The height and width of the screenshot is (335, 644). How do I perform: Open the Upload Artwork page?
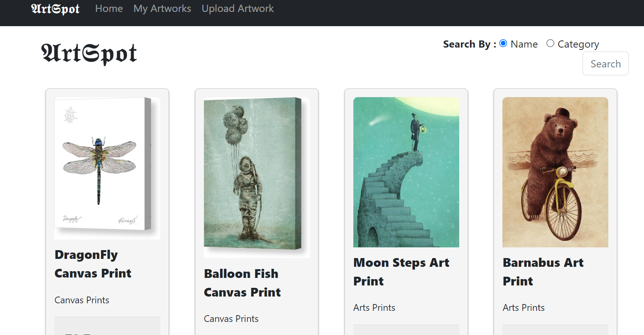(x=238, y=9)
